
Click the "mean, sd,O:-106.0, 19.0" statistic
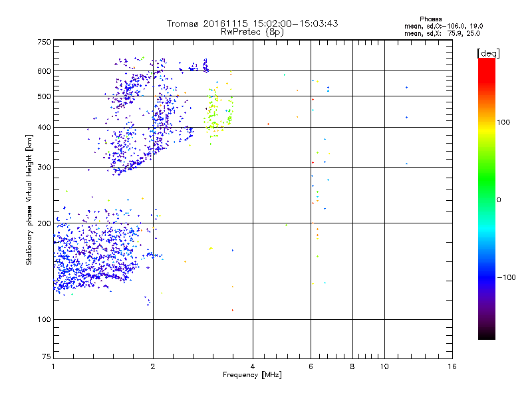pyautogui.click(x=444, y=26)
